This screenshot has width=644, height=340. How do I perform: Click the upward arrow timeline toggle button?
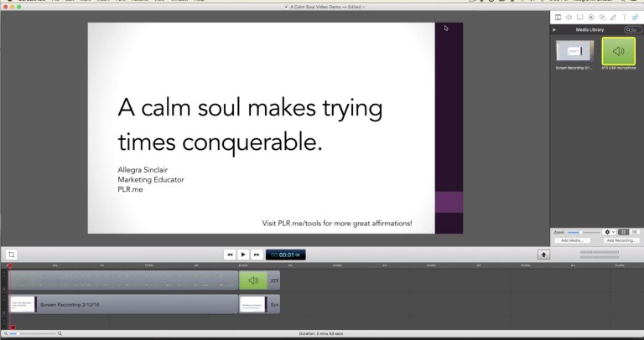tap(543, 255)
